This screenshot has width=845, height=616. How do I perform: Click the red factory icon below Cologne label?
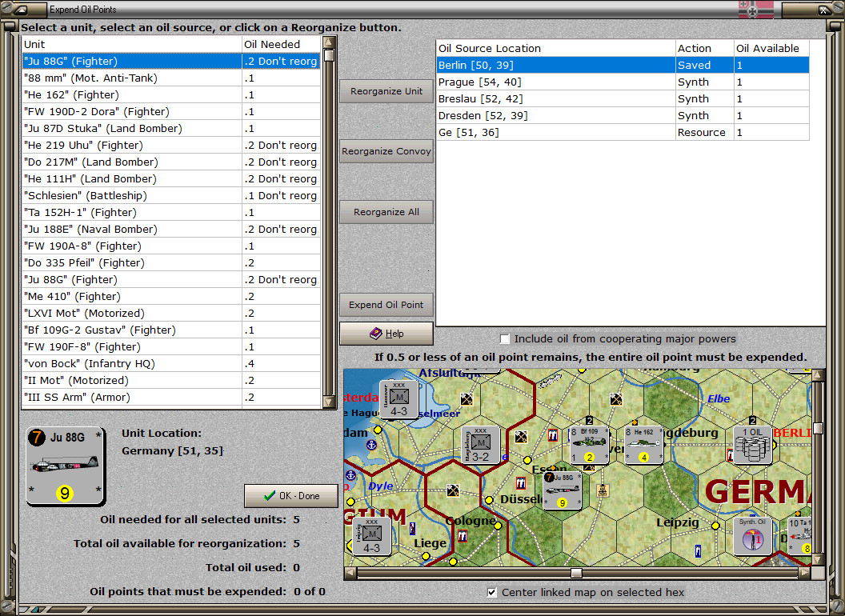(x=463, y=536)
